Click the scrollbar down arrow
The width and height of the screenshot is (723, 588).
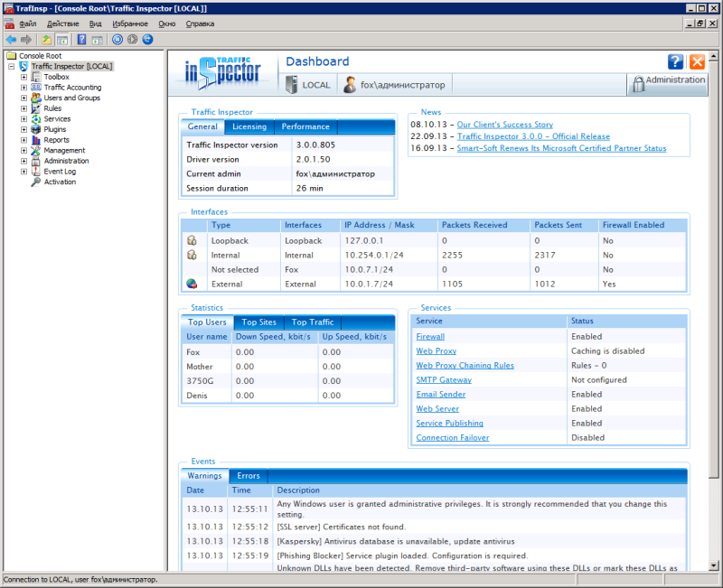[713, 565]
